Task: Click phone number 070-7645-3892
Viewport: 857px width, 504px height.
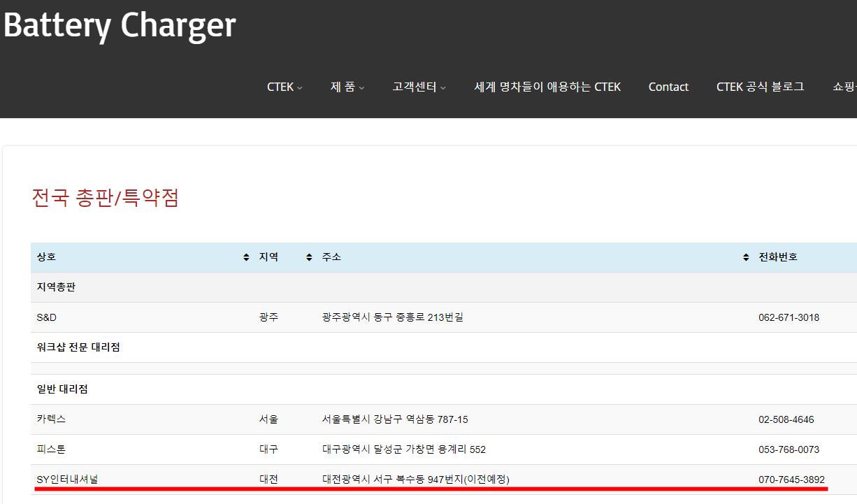Action: coord(791,480)
